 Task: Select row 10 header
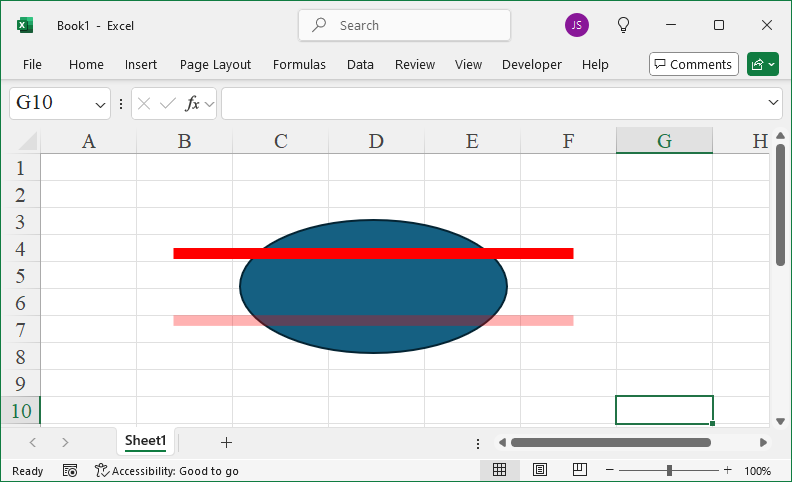point(20,410)
